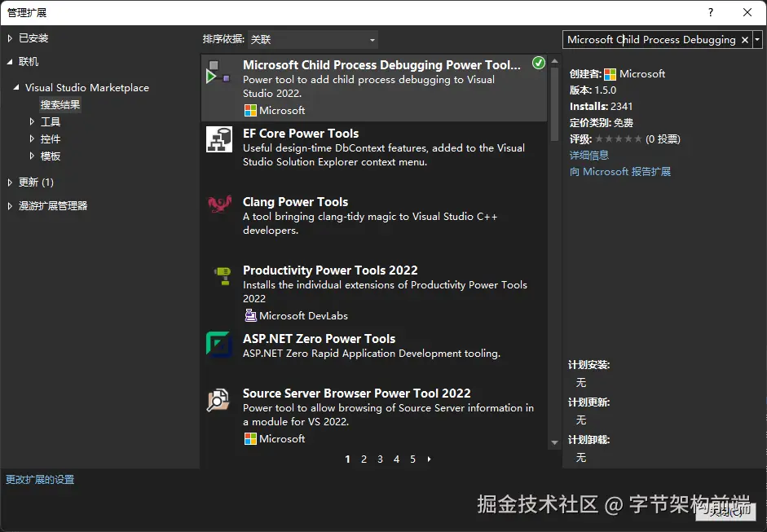Click into the extension search field
Viewport: 767px width, 532px height.
tap(651, 40)
